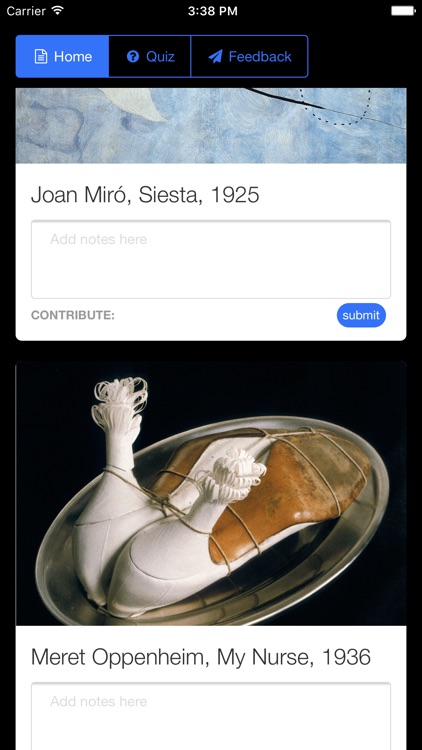This screenshot has width=422, height=750.
Task: Tap the Wi-Fi icon in status bar
Action: click(x=58, y=11)
